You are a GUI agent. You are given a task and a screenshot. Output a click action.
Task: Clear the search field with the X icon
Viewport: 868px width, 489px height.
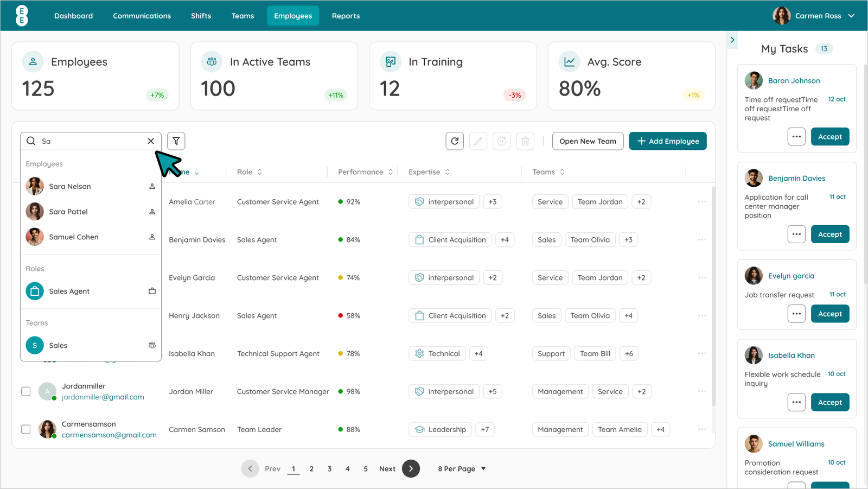(x=151, y=141)
